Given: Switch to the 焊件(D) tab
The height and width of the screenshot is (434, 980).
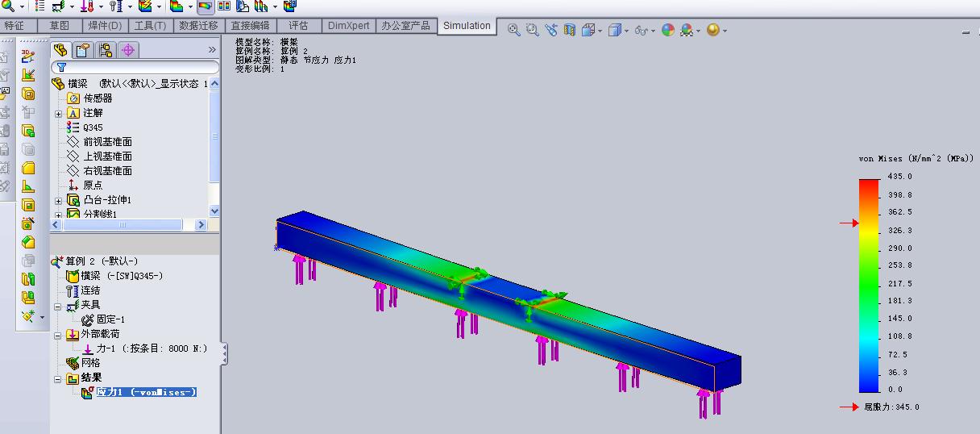Looking at the screenshot, I should click(106, 26).
